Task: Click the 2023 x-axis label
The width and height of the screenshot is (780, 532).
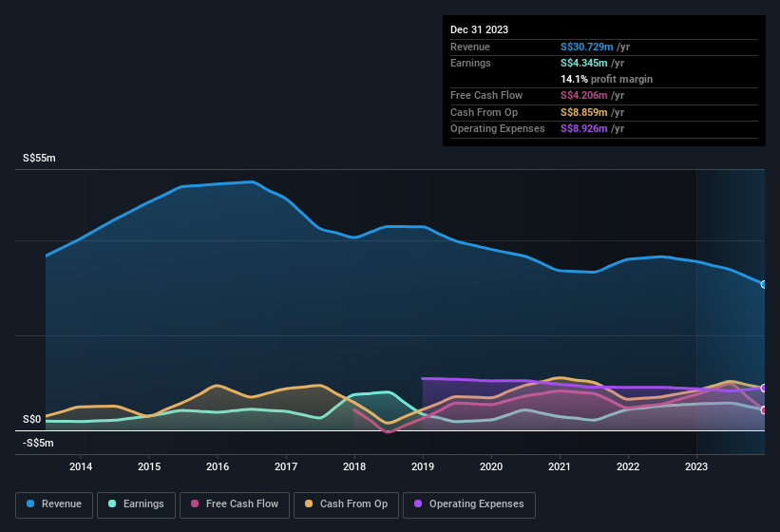Action: click(x=696, y=466)
